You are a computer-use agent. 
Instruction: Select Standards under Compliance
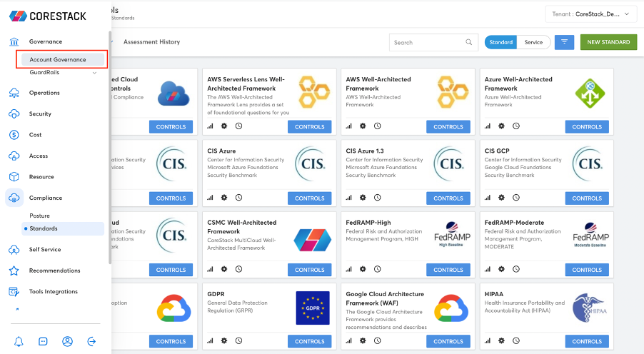(x=63, y=229)
